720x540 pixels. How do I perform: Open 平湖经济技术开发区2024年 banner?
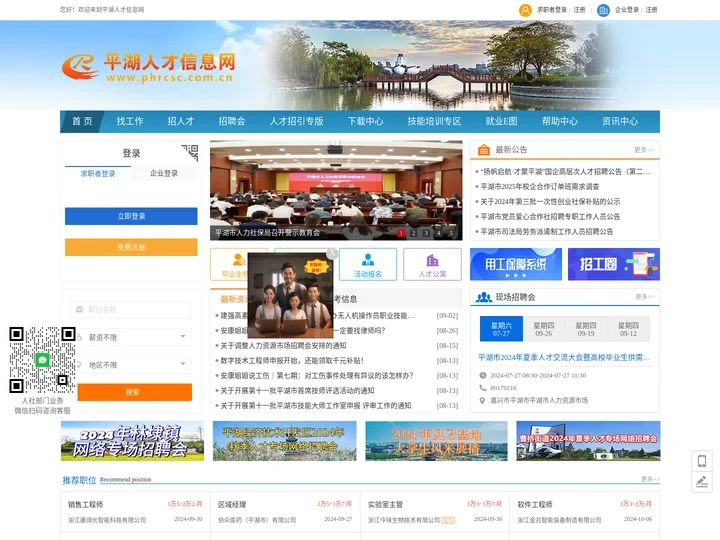(x=284, y=441)
